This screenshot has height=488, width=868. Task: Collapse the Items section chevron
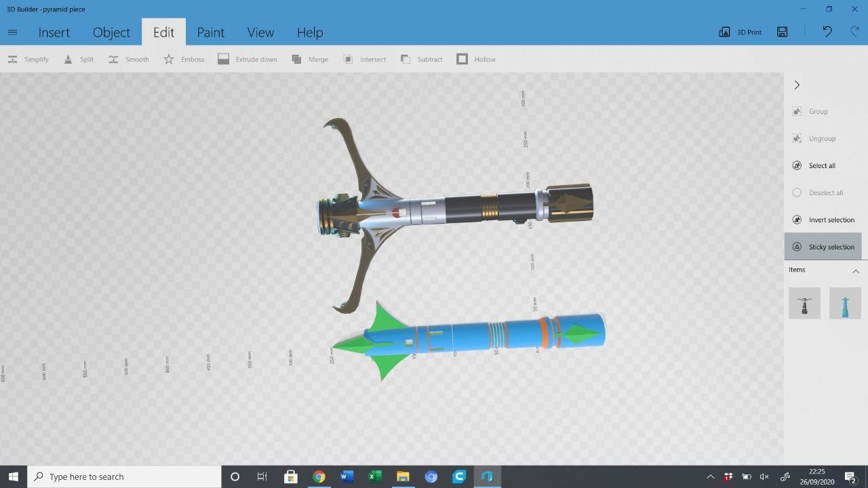(x=856, y=271)
